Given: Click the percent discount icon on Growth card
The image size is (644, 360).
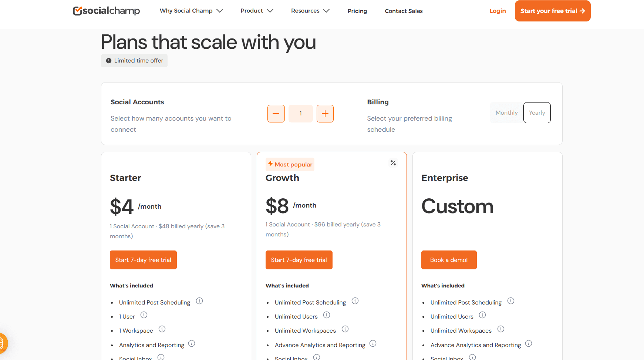Looking at the screenshot, I should pyautogui.click(x=393, y=163).
